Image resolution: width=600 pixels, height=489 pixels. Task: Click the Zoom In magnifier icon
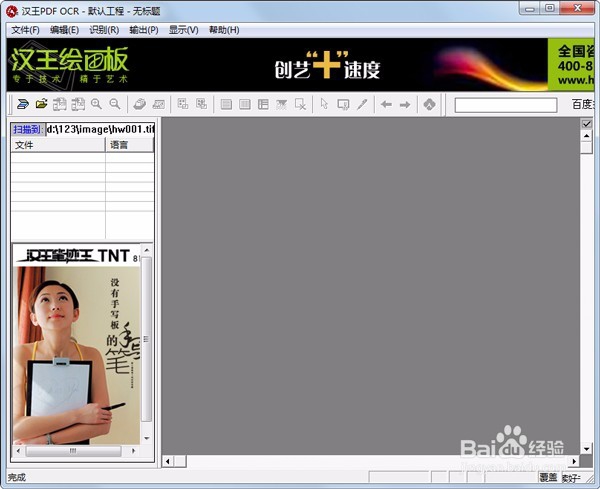[96, 104]
